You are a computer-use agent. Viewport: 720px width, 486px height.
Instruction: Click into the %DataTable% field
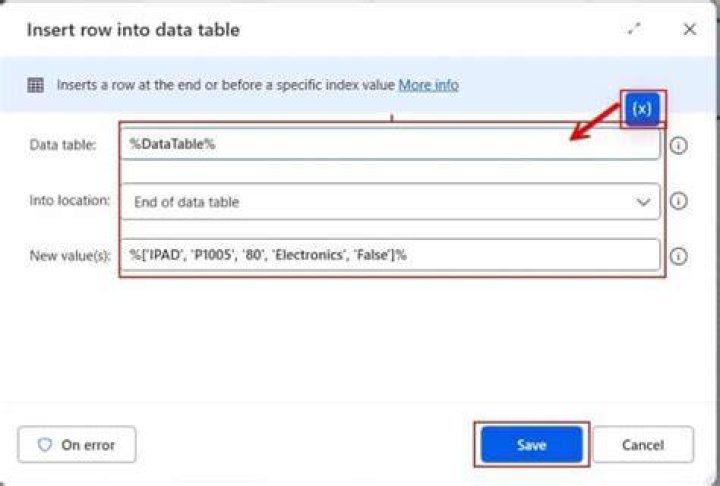pos(390,144)
